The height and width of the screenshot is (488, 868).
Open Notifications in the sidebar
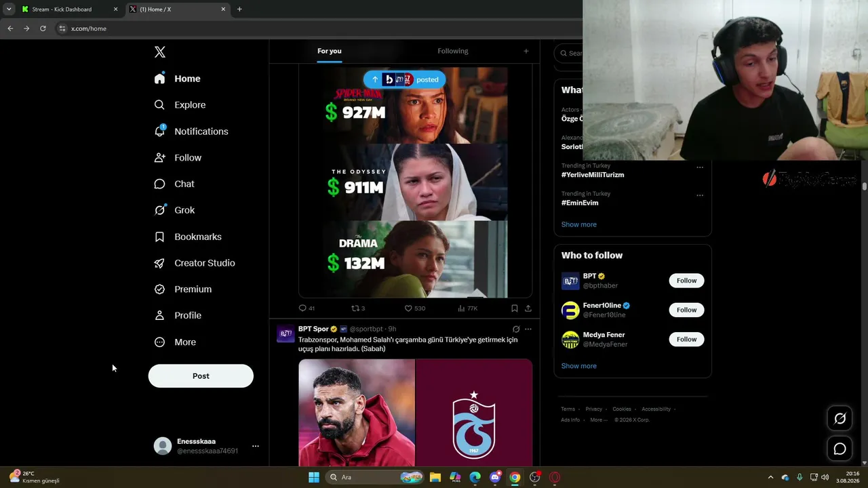[191, 131]
